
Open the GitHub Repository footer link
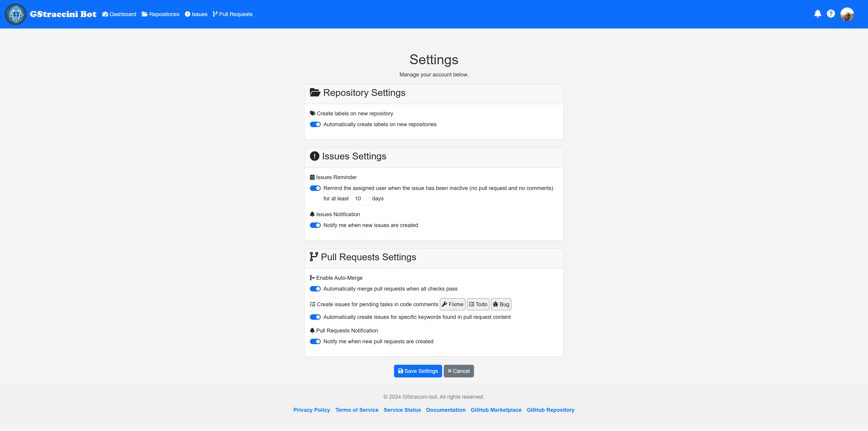click(551, 410)
